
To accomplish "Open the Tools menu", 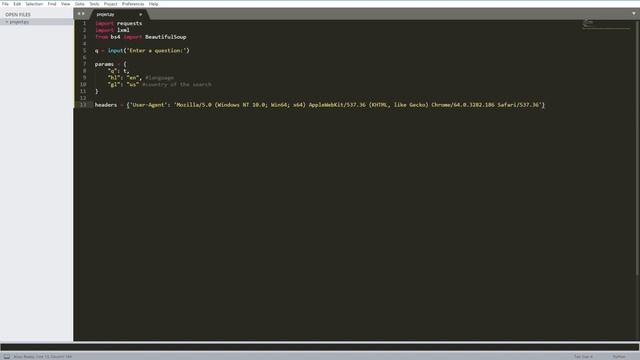I will [94, 4].
